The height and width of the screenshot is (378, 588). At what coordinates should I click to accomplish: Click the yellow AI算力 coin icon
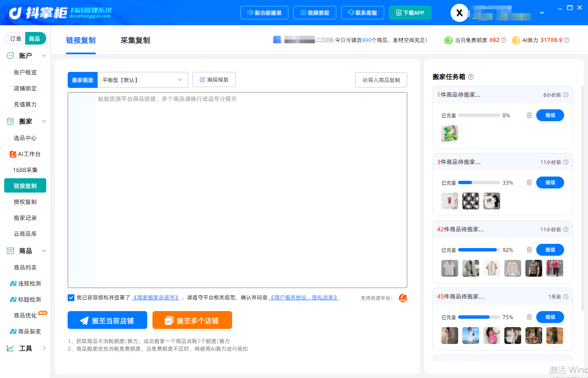tap(516, 40)
